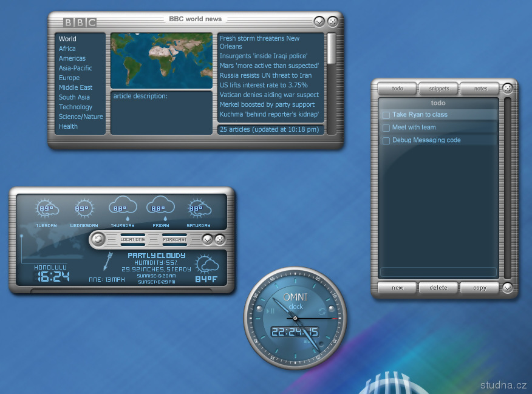The image size is (532, 394).
Task: Expand the Forecast panel in the weather widget
Action: tap(174, 239)
